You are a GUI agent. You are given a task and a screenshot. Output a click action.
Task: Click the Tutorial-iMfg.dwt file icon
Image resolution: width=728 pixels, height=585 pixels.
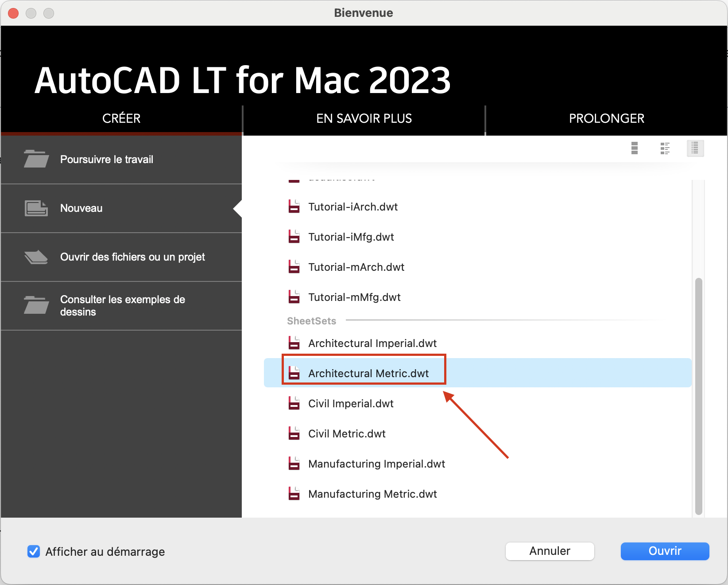(294, 237)
